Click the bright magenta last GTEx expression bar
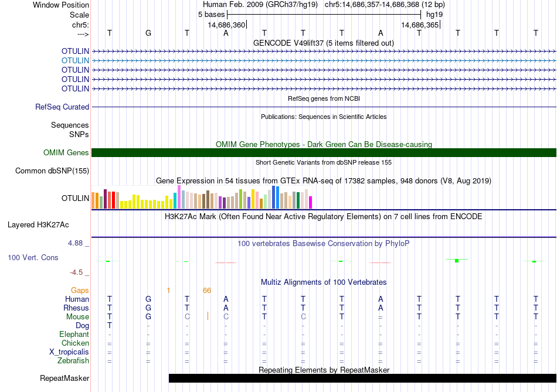 coord(311,202)
